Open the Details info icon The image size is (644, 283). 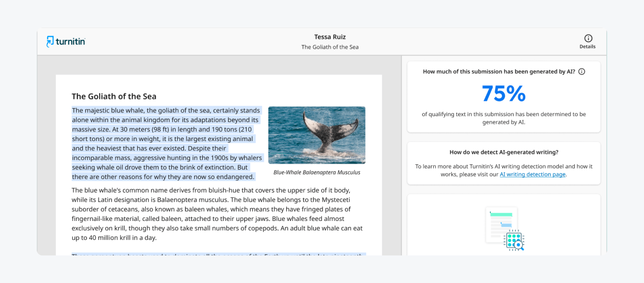[x=588, y=39]
